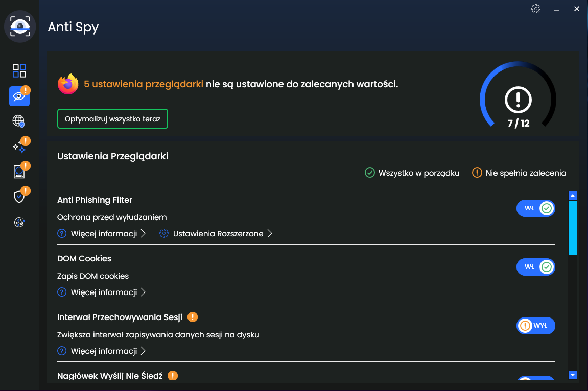Enable Interwał Przechowywania Sesji switch
This screenshot has height=391, width=588.
[535, 326]
